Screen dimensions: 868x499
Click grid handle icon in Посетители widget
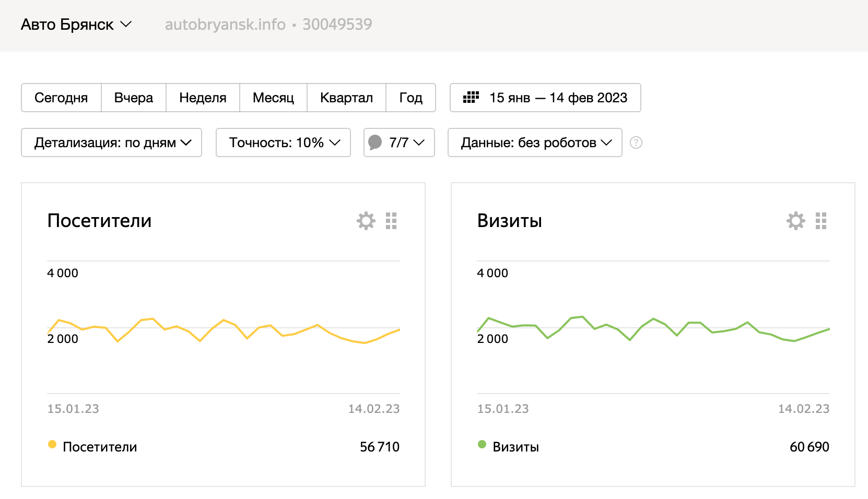(391, 221)
